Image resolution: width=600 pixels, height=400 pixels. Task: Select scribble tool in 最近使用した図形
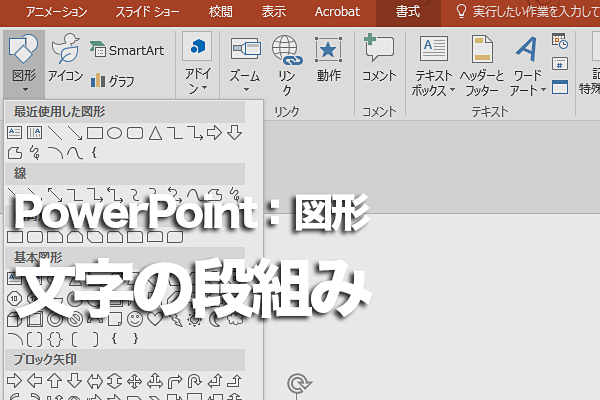[35, 153]
